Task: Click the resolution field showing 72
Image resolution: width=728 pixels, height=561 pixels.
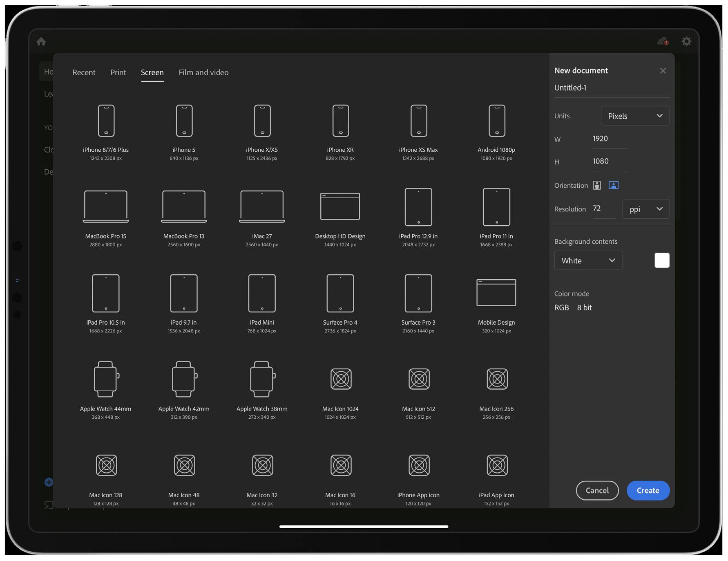Action: click(x=604, y=209)
